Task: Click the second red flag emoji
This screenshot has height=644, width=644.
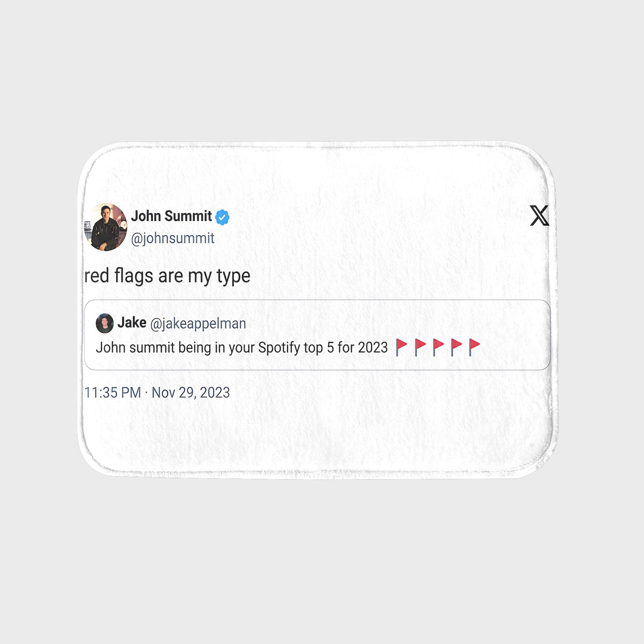Action: 420,347
